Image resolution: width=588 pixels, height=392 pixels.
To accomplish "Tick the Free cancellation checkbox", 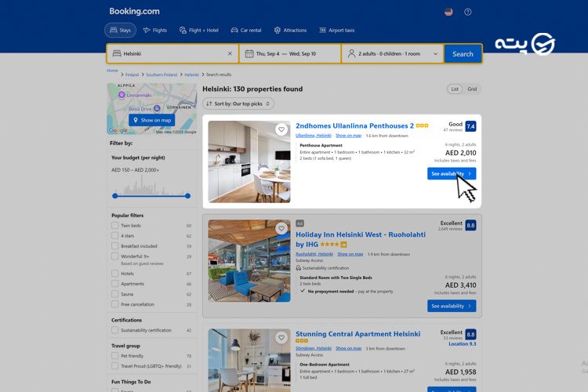I will [x=115, y=304].
